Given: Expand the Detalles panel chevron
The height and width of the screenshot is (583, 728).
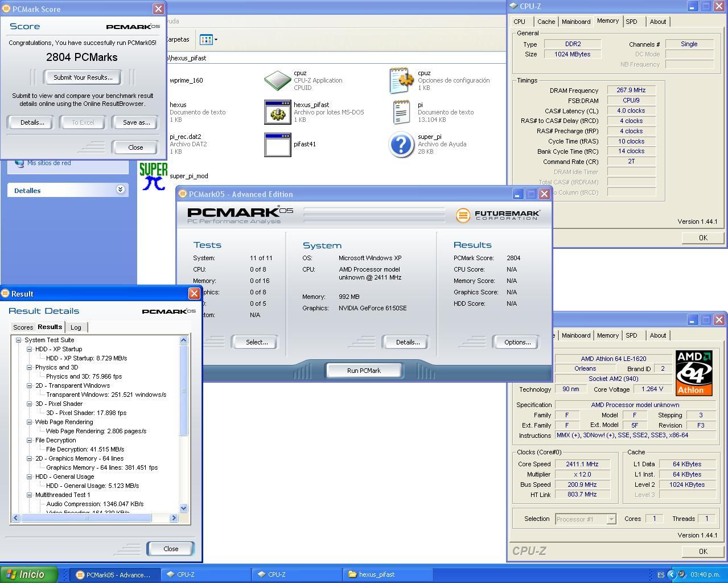Looking at the screenshot, I should [x=120, y=190].
